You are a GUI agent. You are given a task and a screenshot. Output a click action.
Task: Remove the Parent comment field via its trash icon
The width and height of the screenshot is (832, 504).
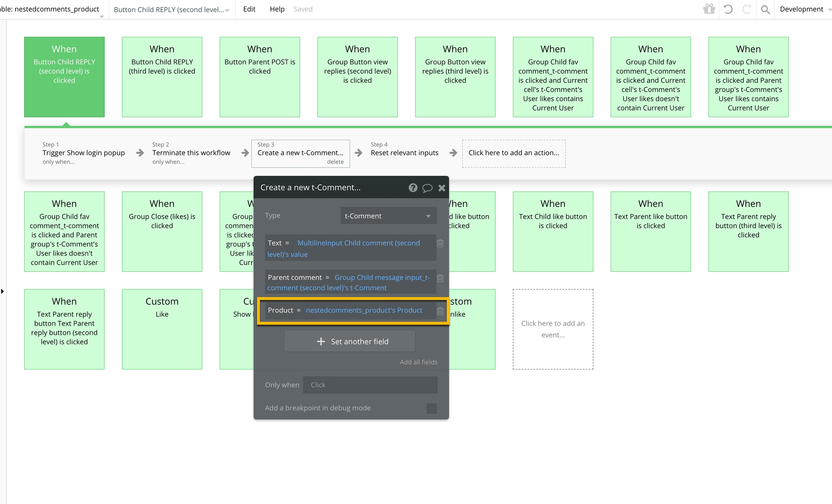click(440, 278)
